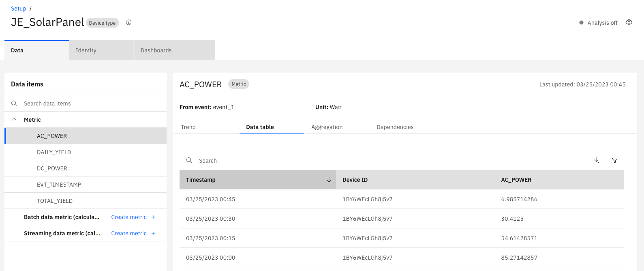Image resolution: width=644 pixels, height=271 pixels.
Task: Select EVT_TIMESTAMP data item
Action: tap(86, 185)
